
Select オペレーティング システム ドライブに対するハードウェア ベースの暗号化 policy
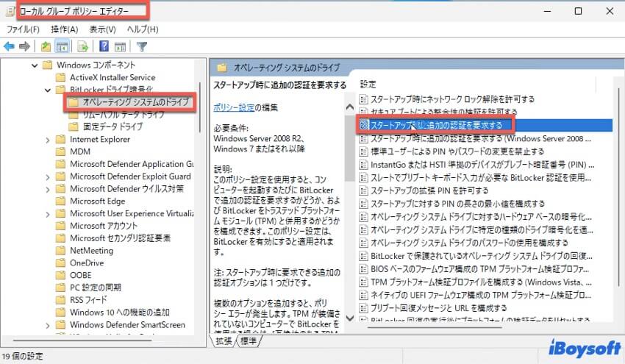[481, 217]
